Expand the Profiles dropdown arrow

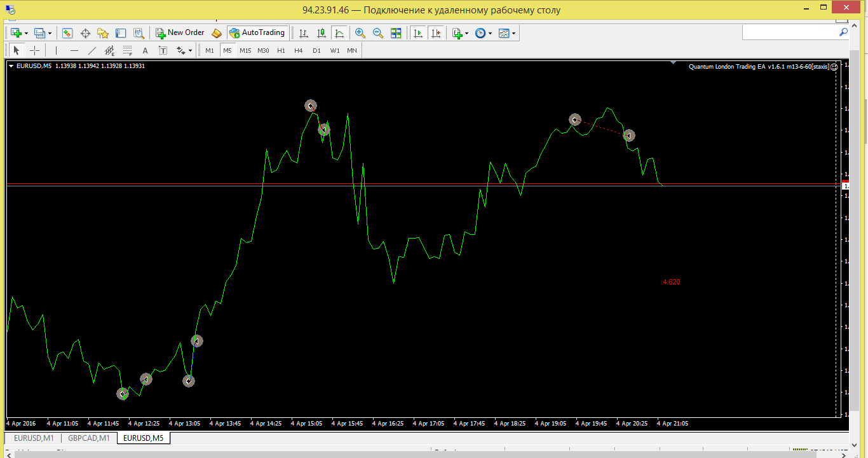point(50,33)
